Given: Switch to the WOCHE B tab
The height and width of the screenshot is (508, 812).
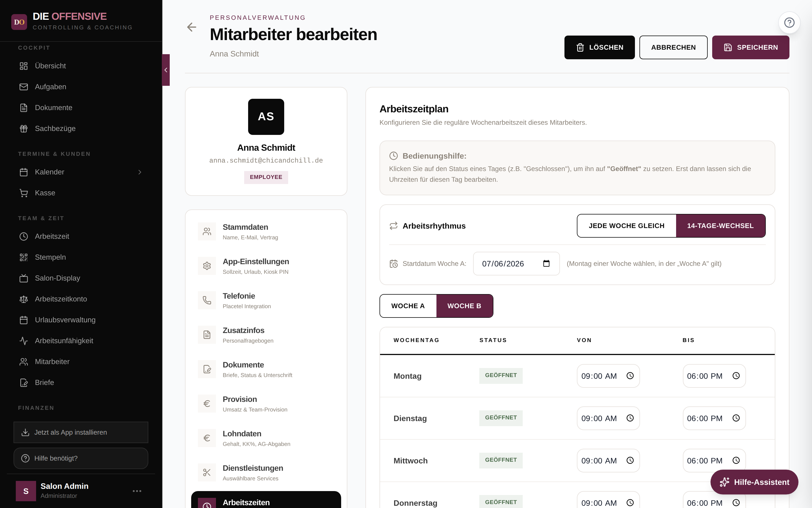Looking at the screenshot, I should click(464, 306).
